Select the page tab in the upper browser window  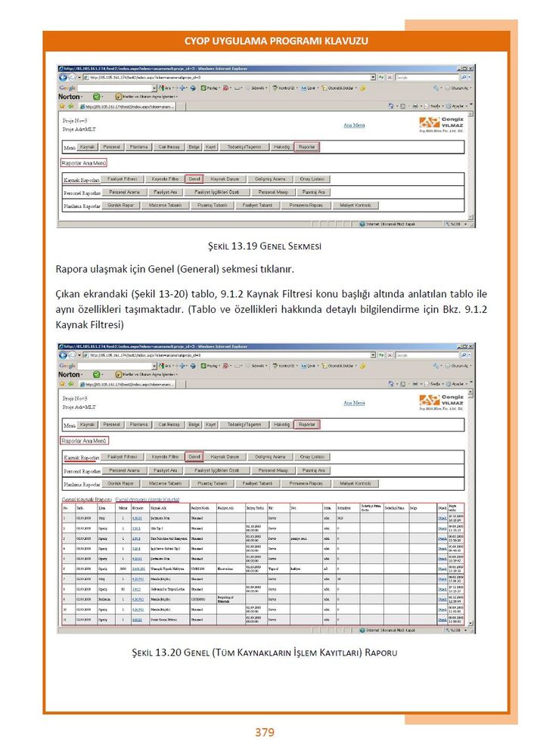pos(127,106)
